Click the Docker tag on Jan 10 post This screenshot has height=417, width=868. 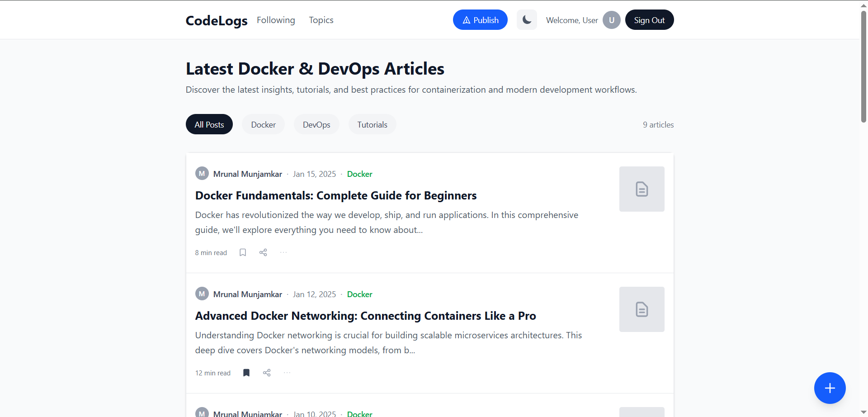359,414
